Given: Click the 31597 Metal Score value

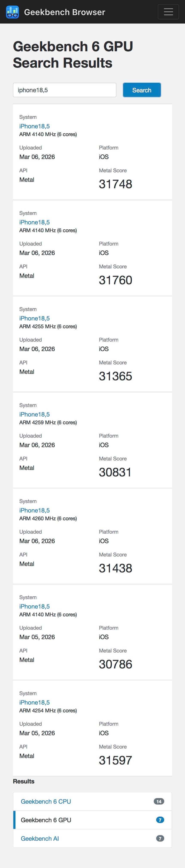Looking at the screenshot, I should [115, 760].
